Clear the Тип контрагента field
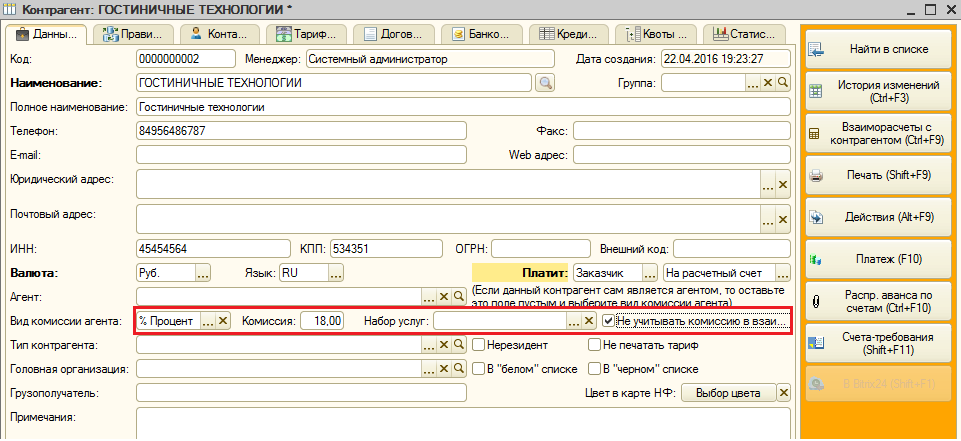Screen dimensions: 961x441 click(444, 345)
